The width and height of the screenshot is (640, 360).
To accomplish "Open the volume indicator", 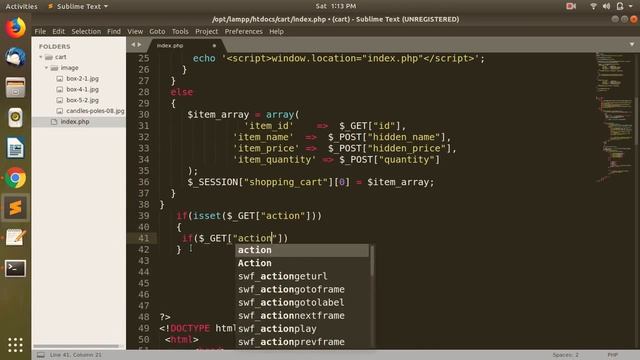I will tap(607, 6).
